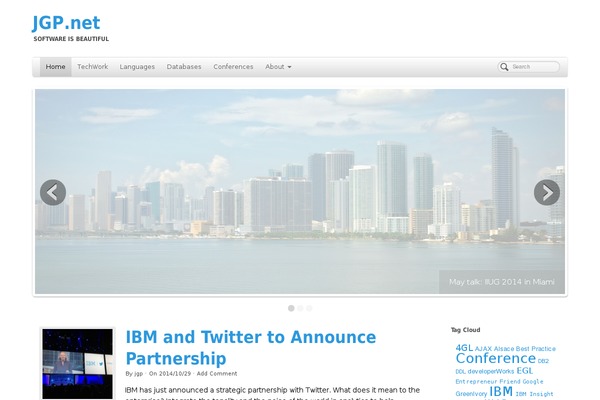This screenshot has height=400, width=600.
Task: Click the 'Add Comment' link
Action: pyautogui.click(x=217, y=374)
